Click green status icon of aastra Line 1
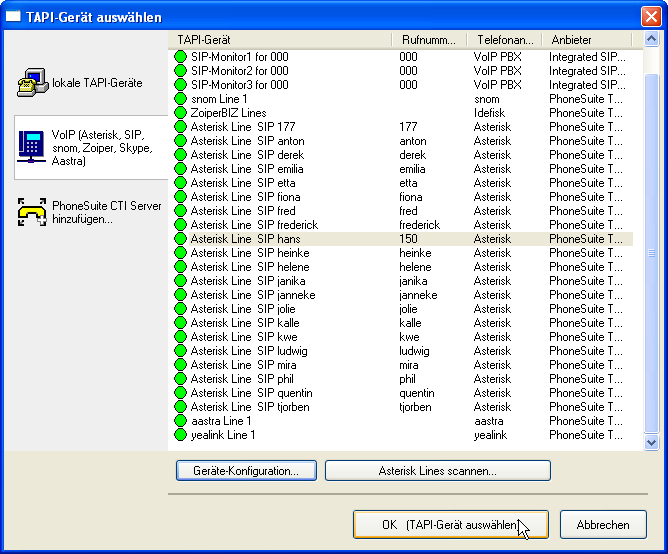668x554 pixels. 181,422
